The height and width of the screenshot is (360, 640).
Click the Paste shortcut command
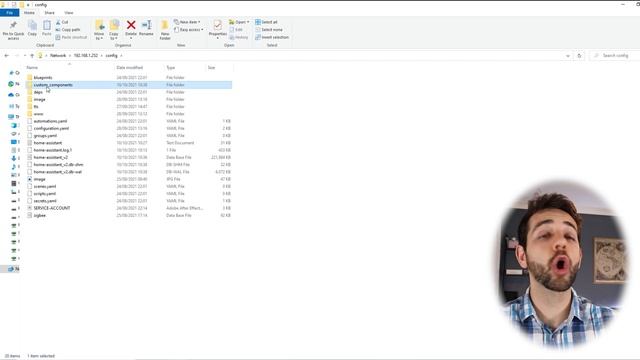pos(71,37)
